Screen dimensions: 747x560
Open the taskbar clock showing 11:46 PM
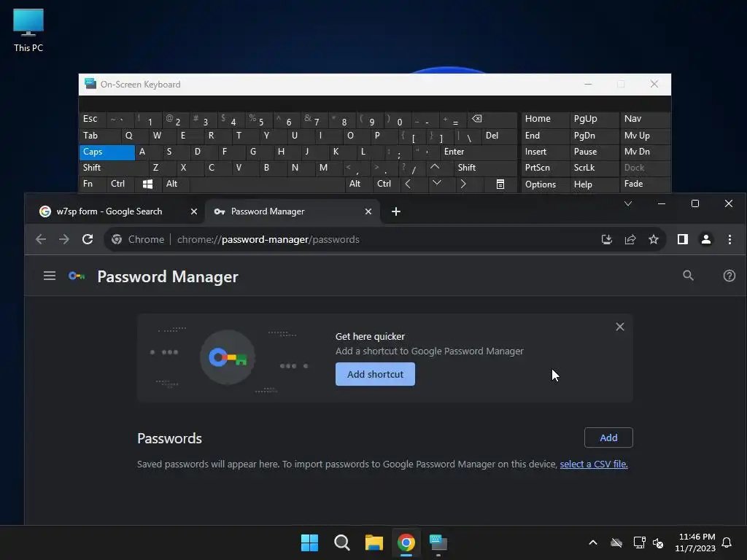point(695,542)
